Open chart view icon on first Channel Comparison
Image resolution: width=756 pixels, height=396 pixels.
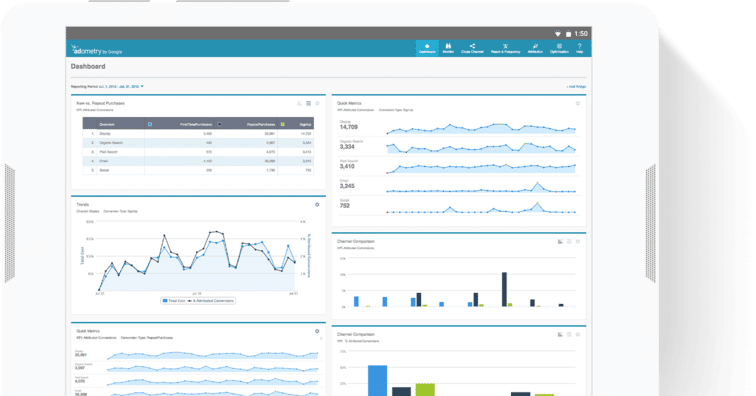[x=560, y=241]
